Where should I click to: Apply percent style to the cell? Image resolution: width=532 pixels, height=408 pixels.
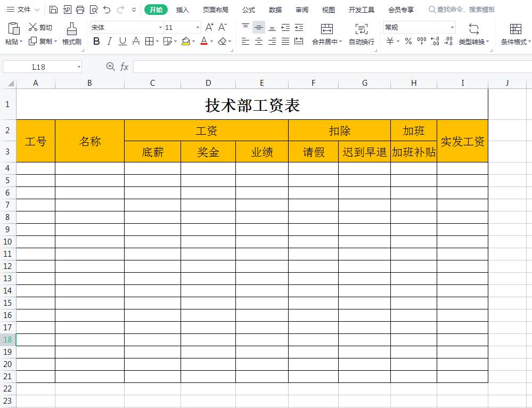point(408,40)
